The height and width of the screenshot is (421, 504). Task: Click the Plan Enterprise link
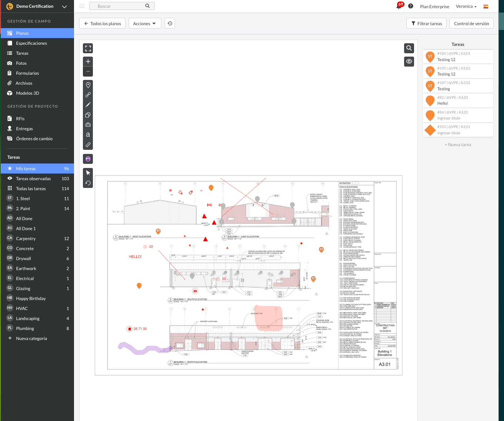click(434, 6)
